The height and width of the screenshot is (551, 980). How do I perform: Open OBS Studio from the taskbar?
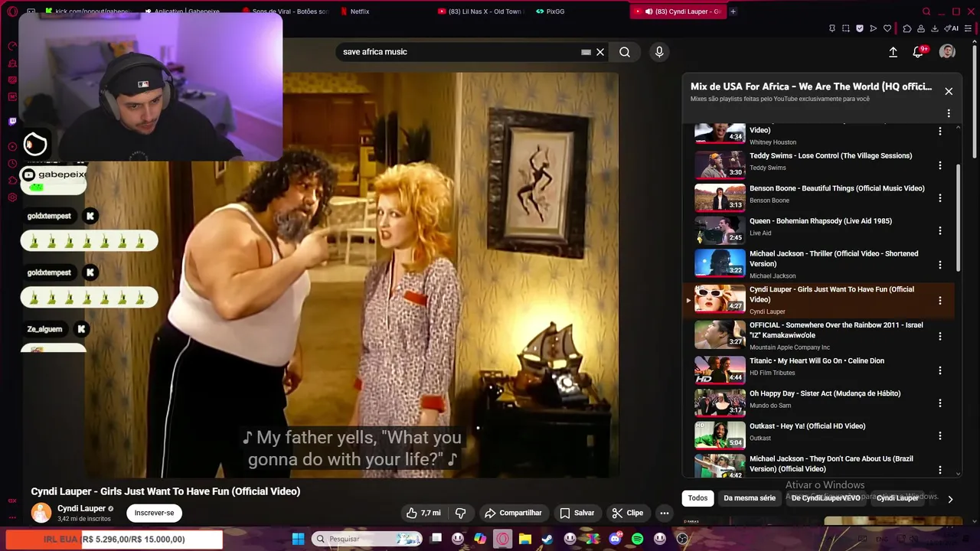[682, 539]
